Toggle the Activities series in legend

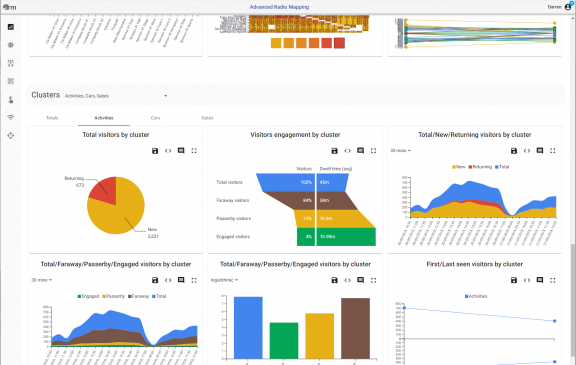476,296
